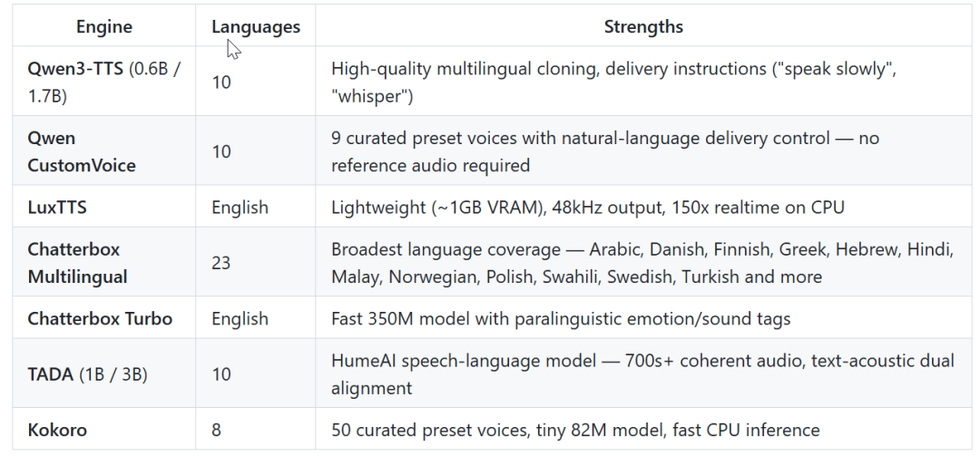This screenshot has height=456, width=980.
Task: Click Chatterbox Turbo's English language cell
Action: click(x=240, y=319)
